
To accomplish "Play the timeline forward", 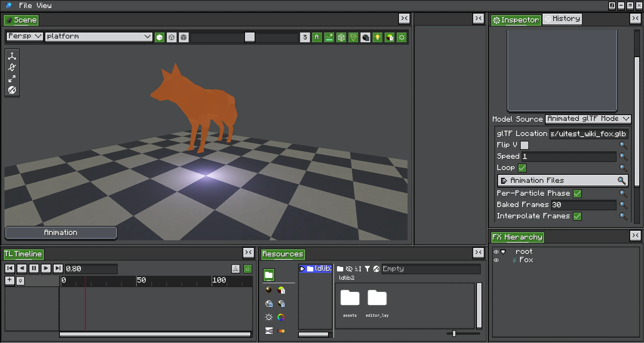I will [46, 268].
